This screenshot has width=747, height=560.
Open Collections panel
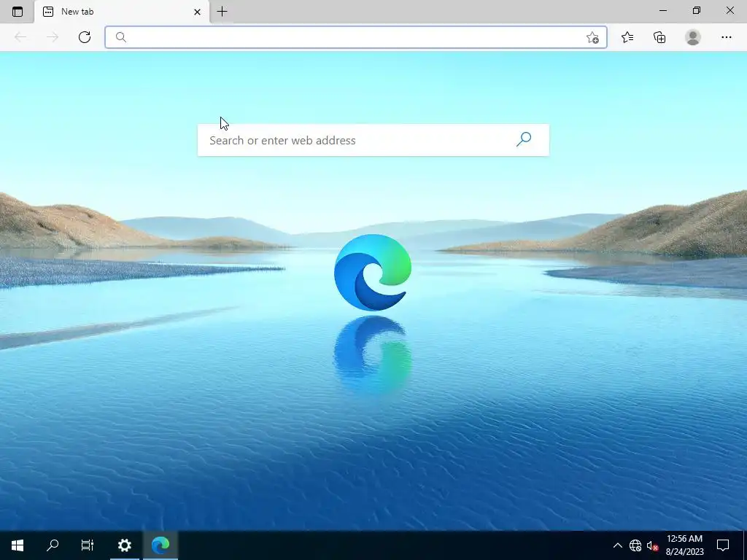point(659,37)
